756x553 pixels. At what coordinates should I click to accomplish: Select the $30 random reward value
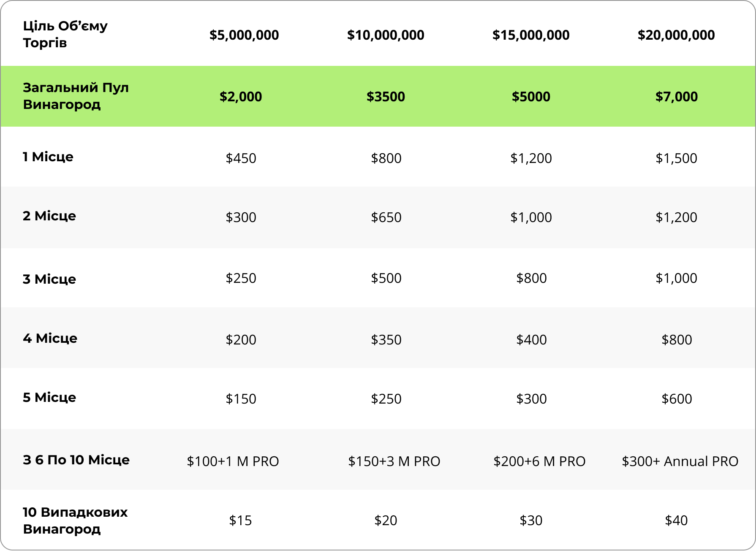coord(531,520)
